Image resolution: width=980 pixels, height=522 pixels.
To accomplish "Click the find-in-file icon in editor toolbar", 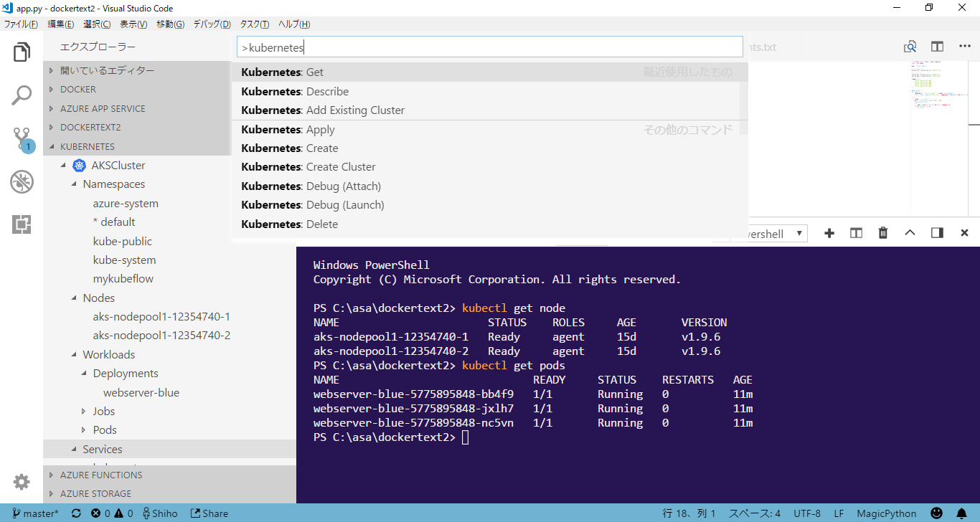I will click(910, 47).
